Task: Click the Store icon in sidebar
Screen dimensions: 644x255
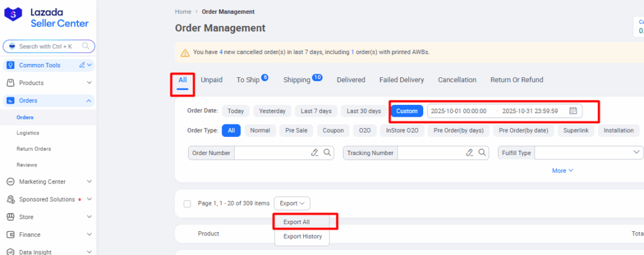Action: 11,217
